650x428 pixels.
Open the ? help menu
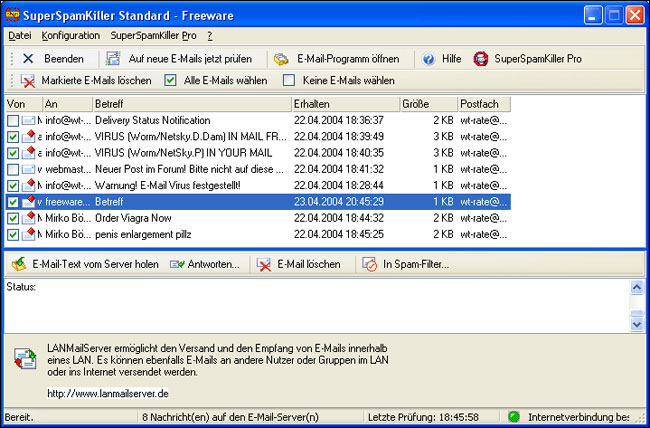pyautogui.click(x=210, y=36)
